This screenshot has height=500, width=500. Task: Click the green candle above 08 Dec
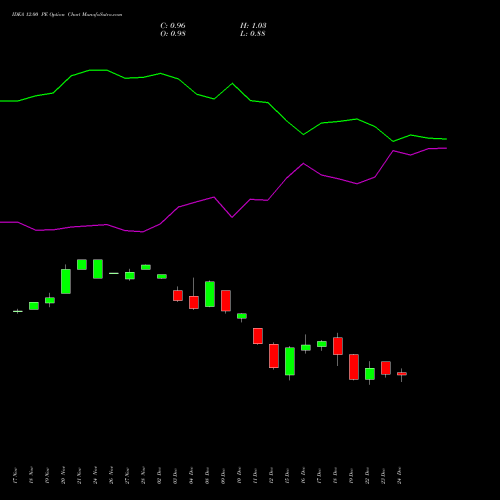click(x=210, y=294)
